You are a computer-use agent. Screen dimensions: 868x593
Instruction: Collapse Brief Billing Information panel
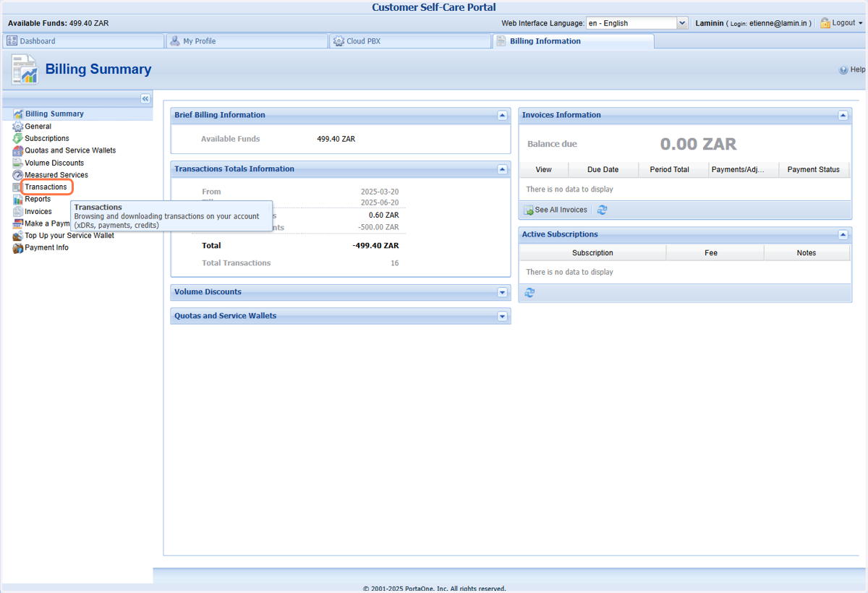coord(503,116)
